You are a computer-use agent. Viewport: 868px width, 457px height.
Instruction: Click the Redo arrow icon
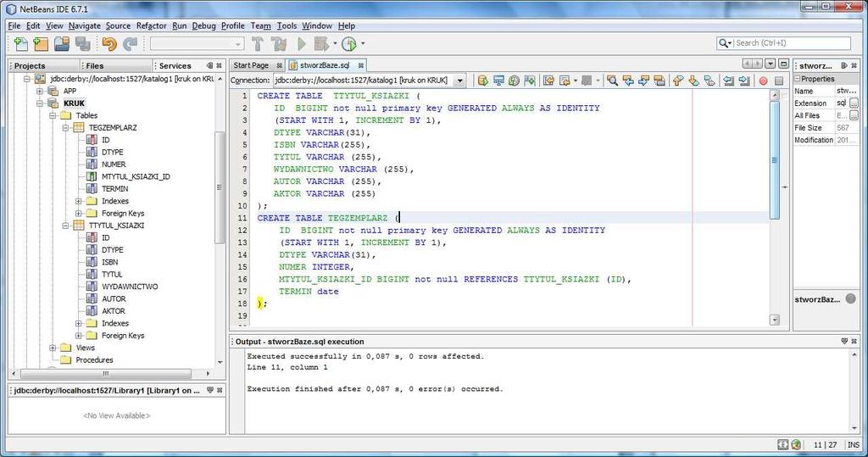(x=130, y=44)
